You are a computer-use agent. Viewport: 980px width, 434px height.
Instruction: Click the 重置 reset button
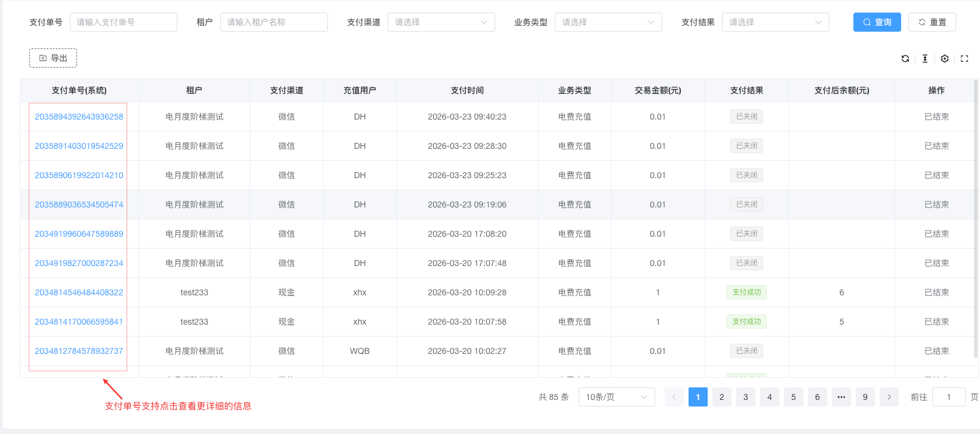(x=932, y=22)
